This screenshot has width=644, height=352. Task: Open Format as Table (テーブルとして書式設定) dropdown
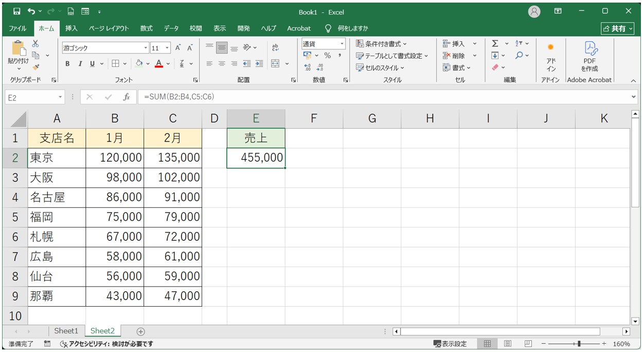pyautogui.click(x=392, y=56)
